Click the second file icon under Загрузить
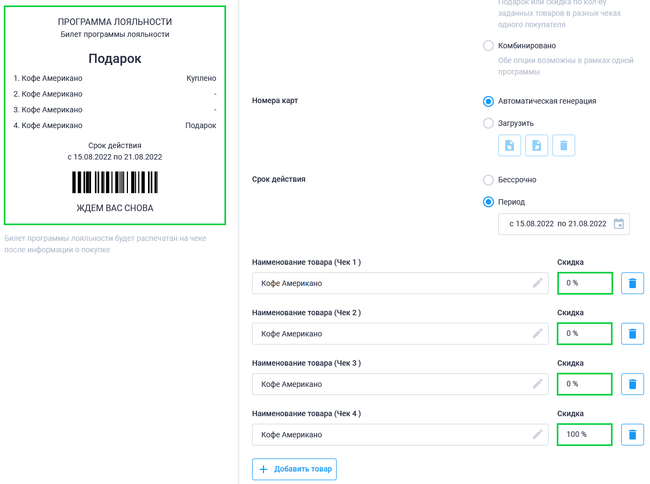 (536, 145)
